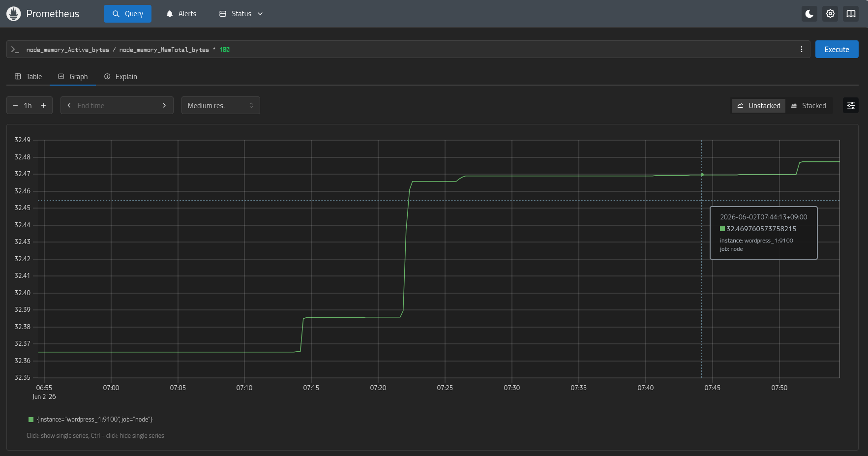
Task: Increase range with plus icon
Action: (x=43, y=105)
